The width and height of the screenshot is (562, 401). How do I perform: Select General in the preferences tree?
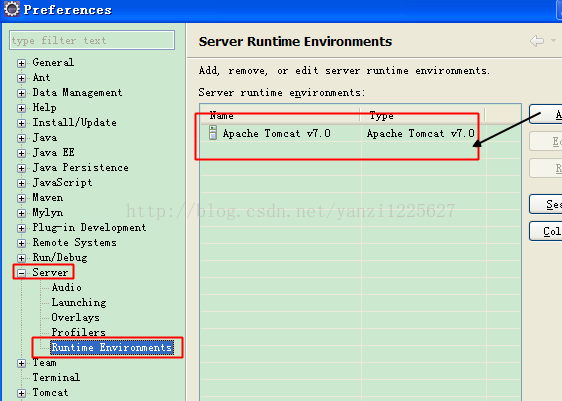pyautogui.click(x=53, y=62)
